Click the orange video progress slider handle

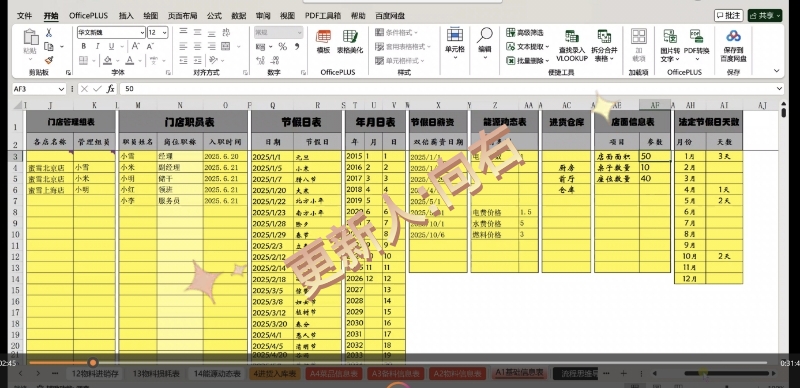93,362
